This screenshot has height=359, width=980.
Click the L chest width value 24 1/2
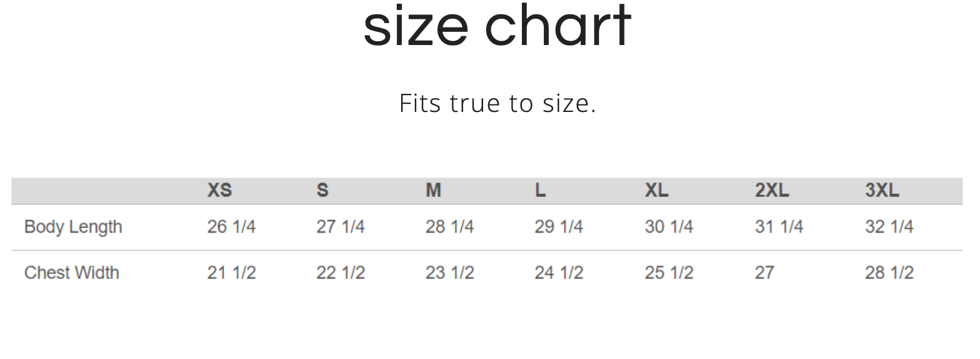point(558,273)
